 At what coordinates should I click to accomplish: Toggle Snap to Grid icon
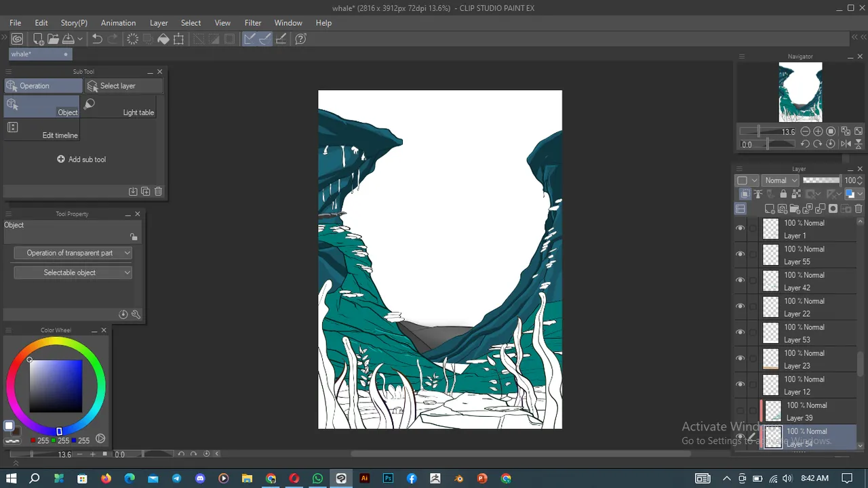(x=281, y=39)
